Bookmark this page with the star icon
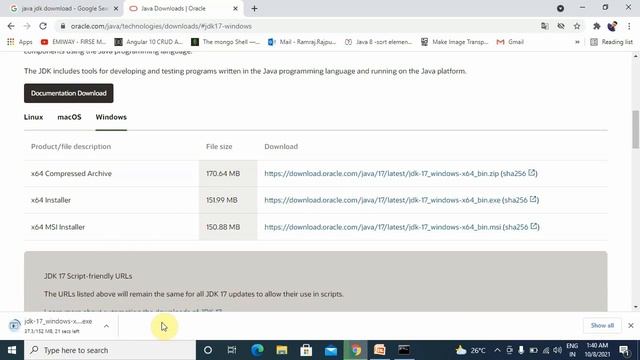The image size is (640, 360). (x=577, y=26)
